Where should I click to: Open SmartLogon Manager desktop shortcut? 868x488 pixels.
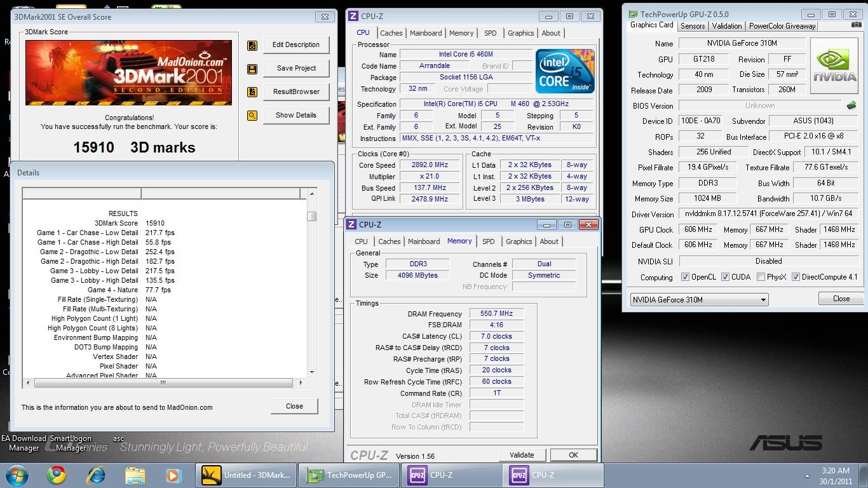click(x=71, y=443)
